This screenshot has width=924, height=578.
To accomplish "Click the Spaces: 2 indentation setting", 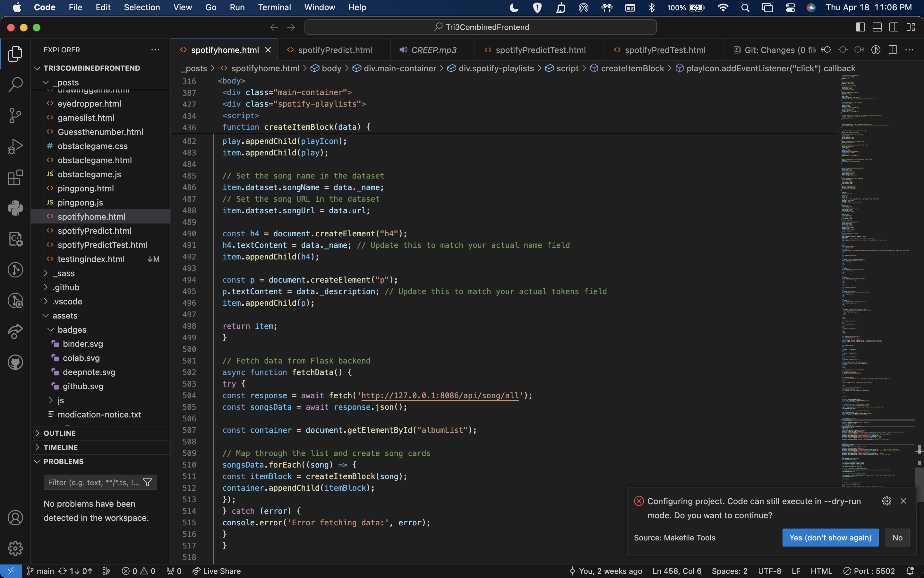I will 729,571.
